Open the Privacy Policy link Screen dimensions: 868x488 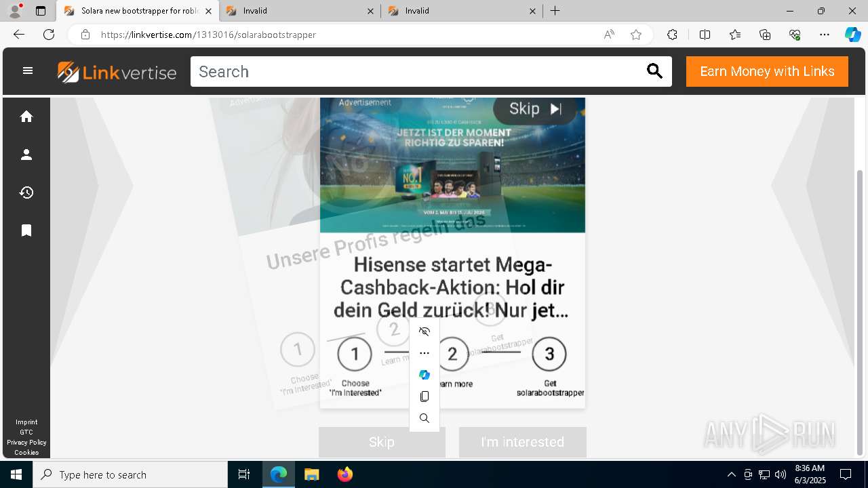click(26, 443)
